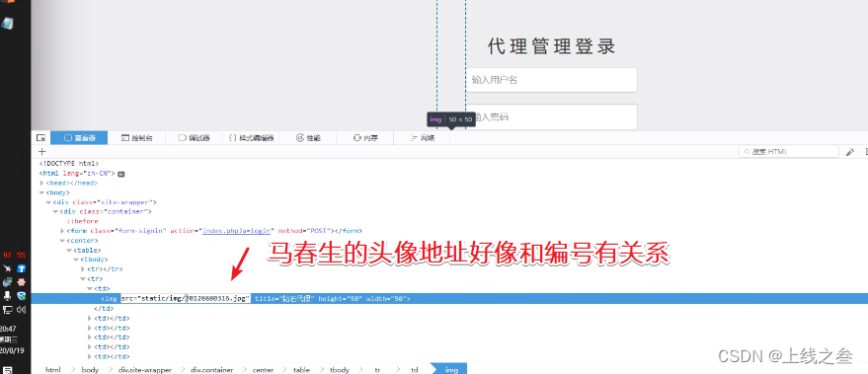Click the 搜索 HTML search field

[x=789, y=152]
